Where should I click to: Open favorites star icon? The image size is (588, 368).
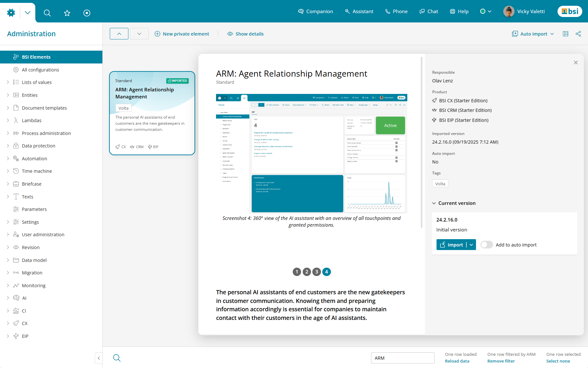[x=67, y=13]
